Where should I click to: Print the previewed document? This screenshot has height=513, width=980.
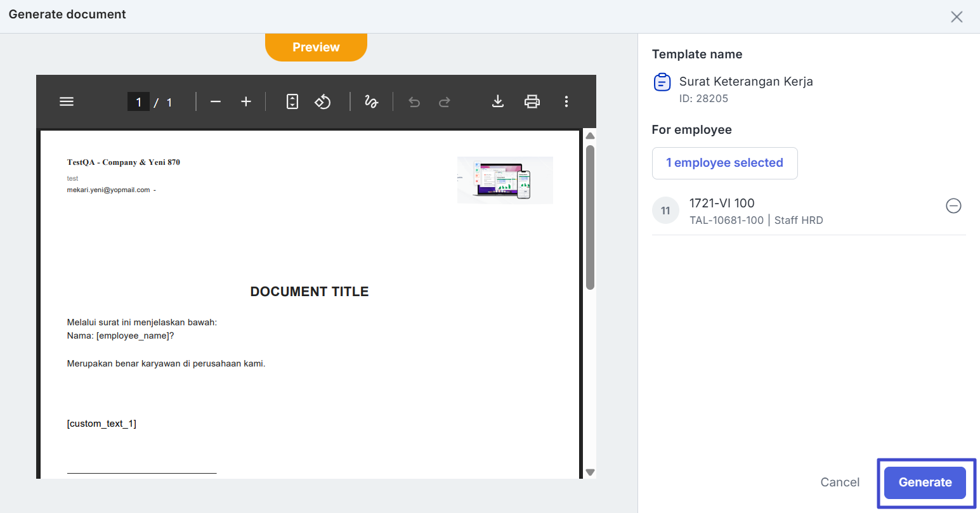[x=532, y=101]
